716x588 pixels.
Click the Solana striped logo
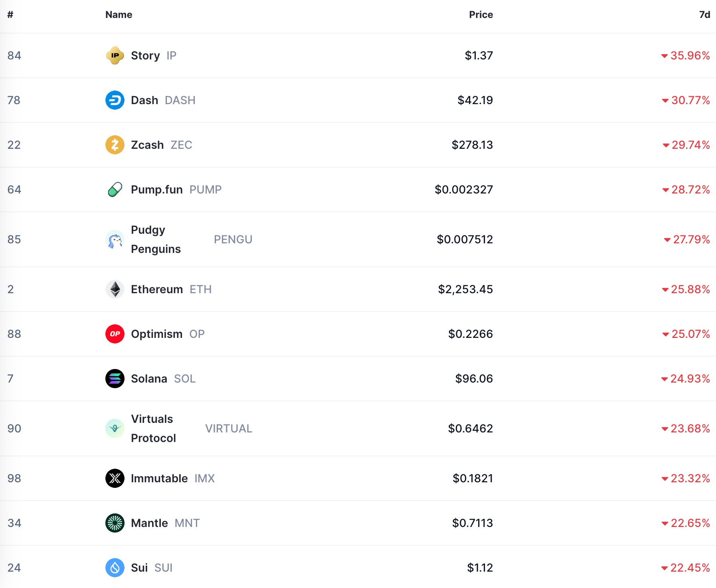(115, 379)
